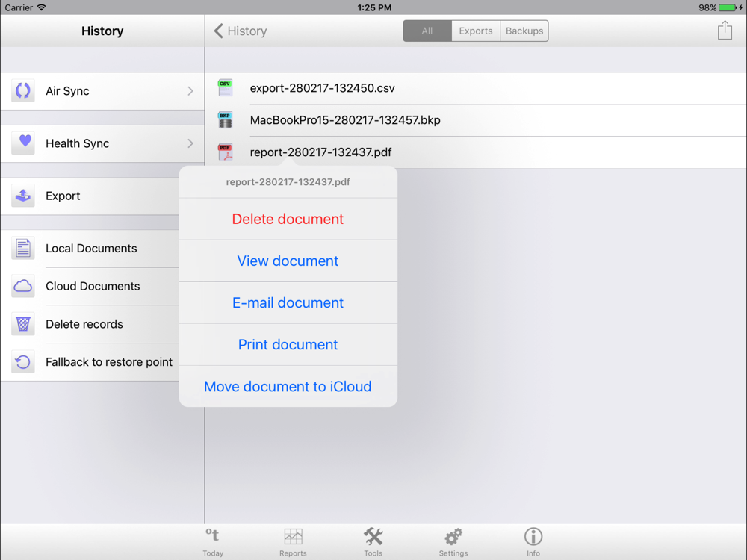Viewport: 747px width, 560px height.
Task: Choose E-mail document
Action: click(x=288, y=303)
